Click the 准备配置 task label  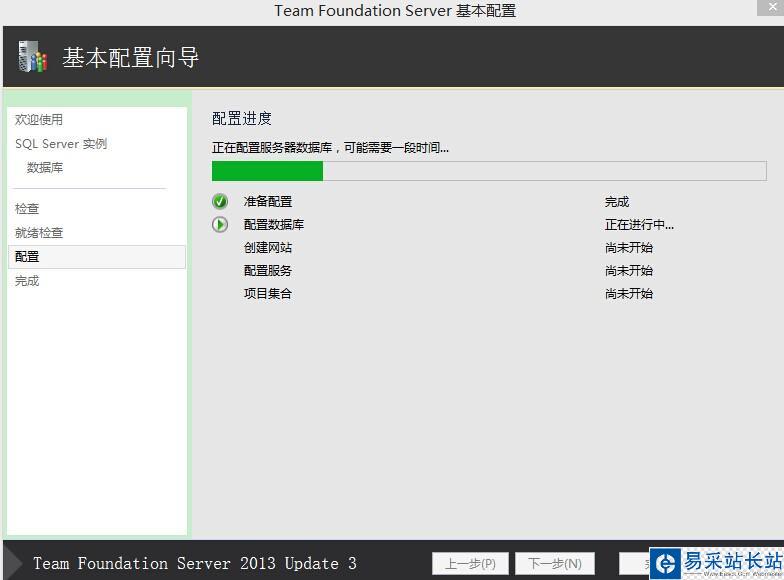click(268, 202)
